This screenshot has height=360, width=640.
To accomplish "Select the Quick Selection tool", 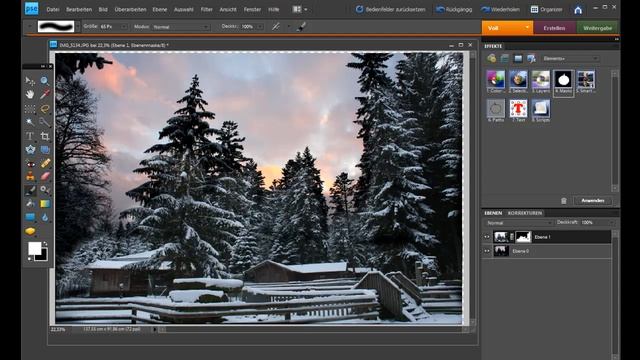I will (44, 122).
